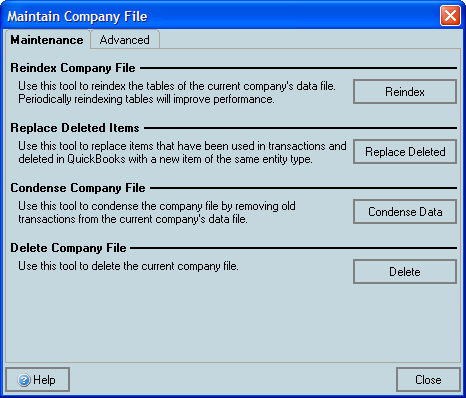This screenshot has width=466, height=398.
Task: Click the Reindex button
Action: pos(405,92)
